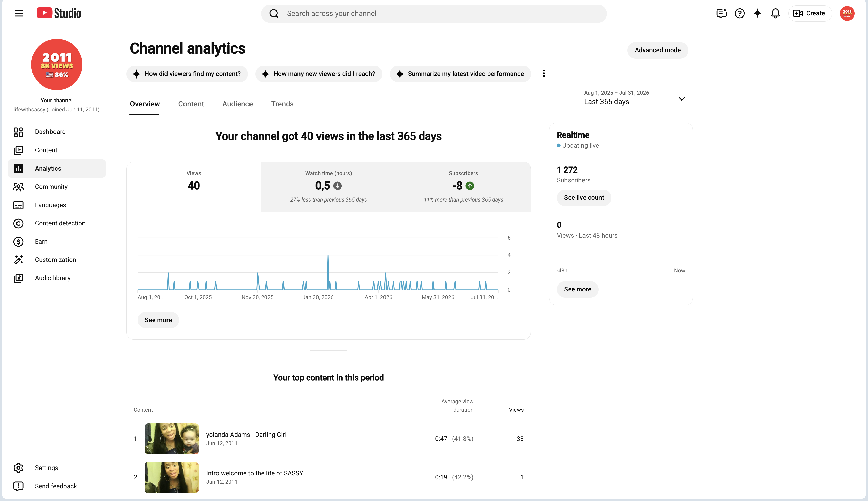Viewport: 868px width, 501px height.
Task: Click the Languages subtitles icon
Action: click(18, 205)
